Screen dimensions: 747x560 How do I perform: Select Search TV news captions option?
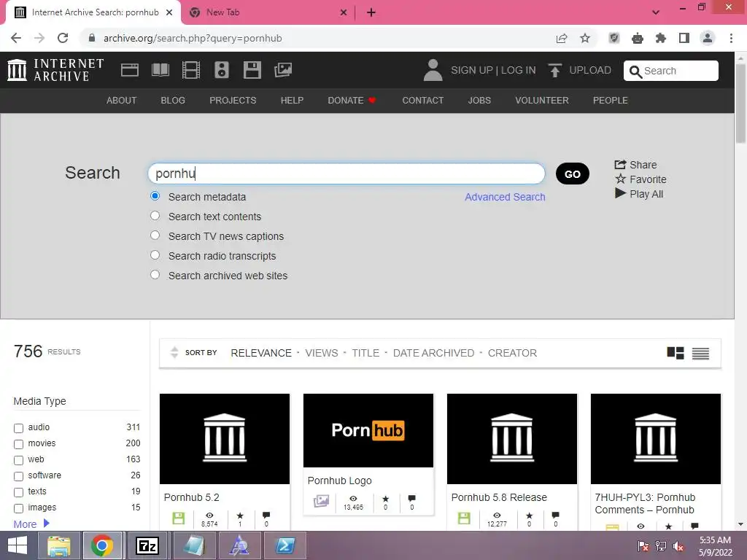point(155,236)
